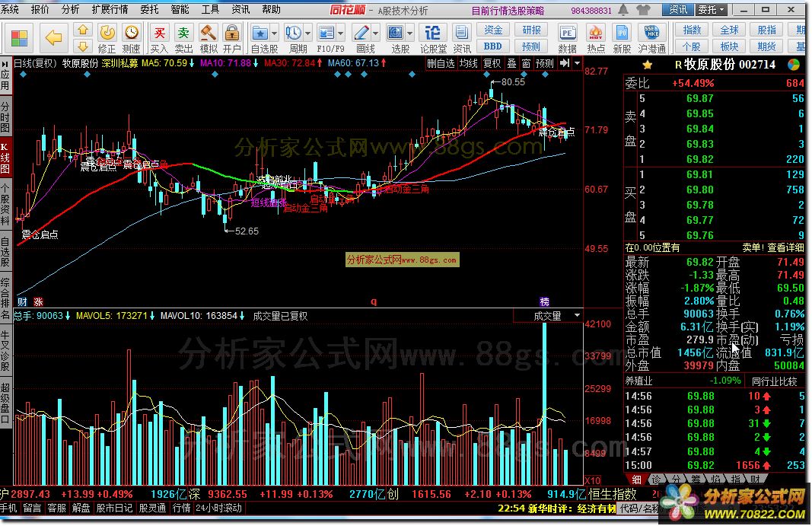Expand the 画线 drawing dropdown arrow
The height and width of the screenshot is (526, 812).
(376, 34)
